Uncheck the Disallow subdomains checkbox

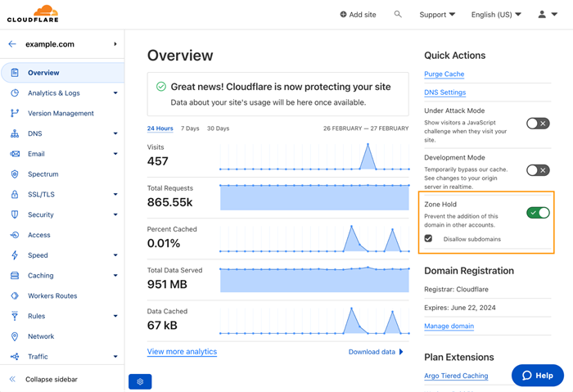[428, 239]
